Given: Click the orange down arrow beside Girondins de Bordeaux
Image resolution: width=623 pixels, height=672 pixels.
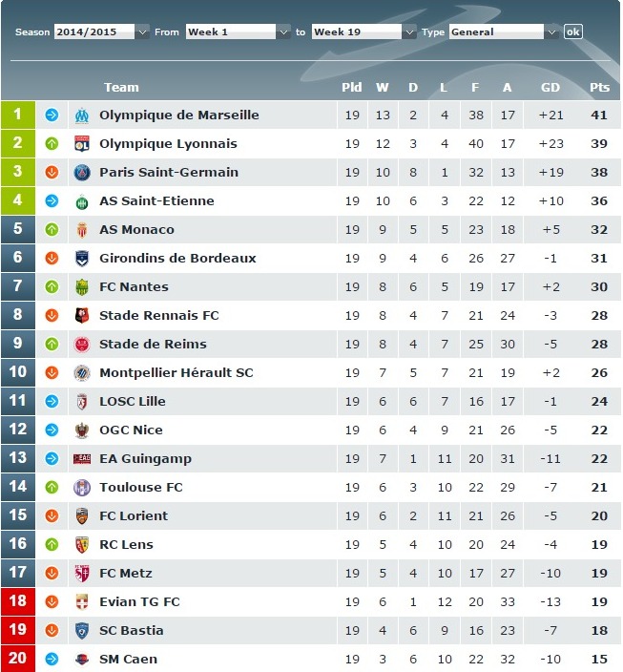Looking at the screenshot, I should [x=52, y=259].
